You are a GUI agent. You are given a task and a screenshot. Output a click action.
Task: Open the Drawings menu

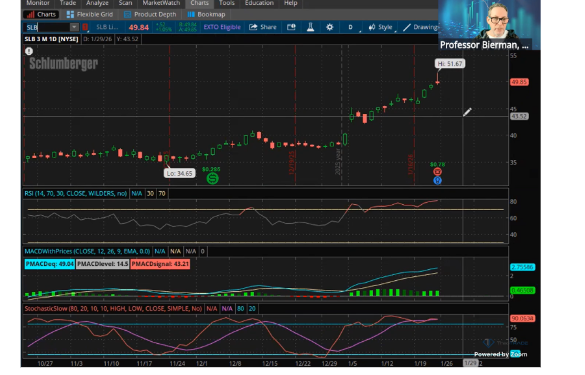[x=421, y=27]
